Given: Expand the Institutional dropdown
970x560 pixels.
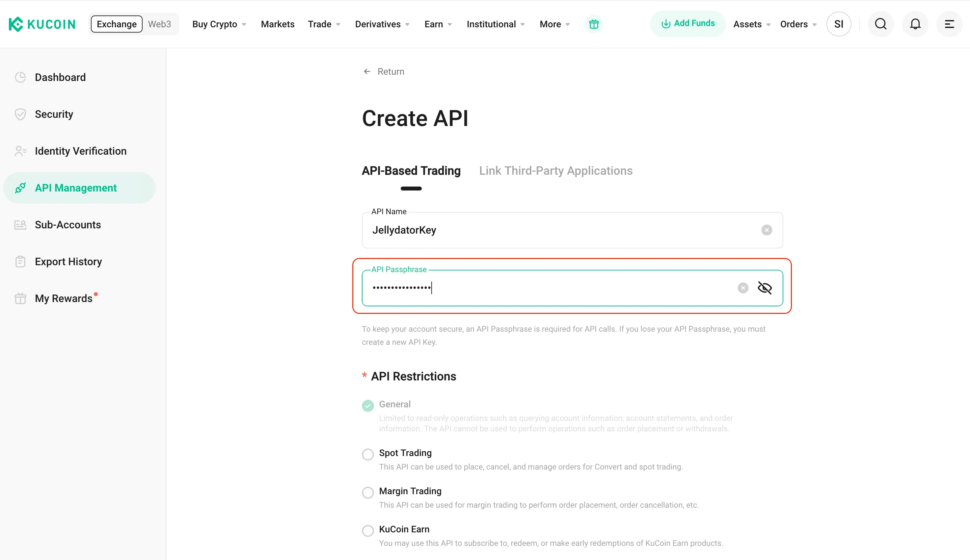Looking at the screenshot, I should pos(496,24).
